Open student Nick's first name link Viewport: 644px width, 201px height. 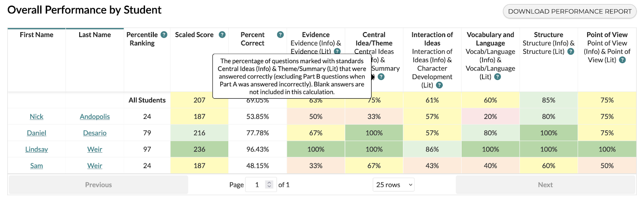tap(37, 116)
